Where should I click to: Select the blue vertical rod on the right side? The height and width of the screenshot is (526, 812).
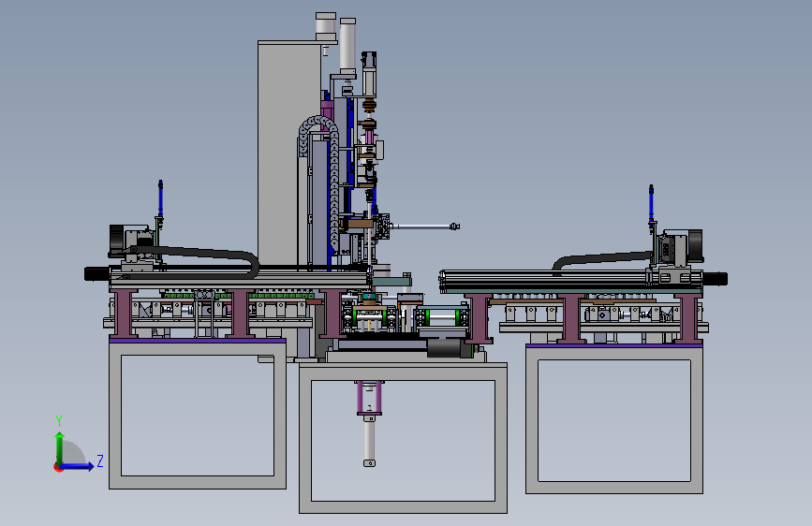point(651,204)
